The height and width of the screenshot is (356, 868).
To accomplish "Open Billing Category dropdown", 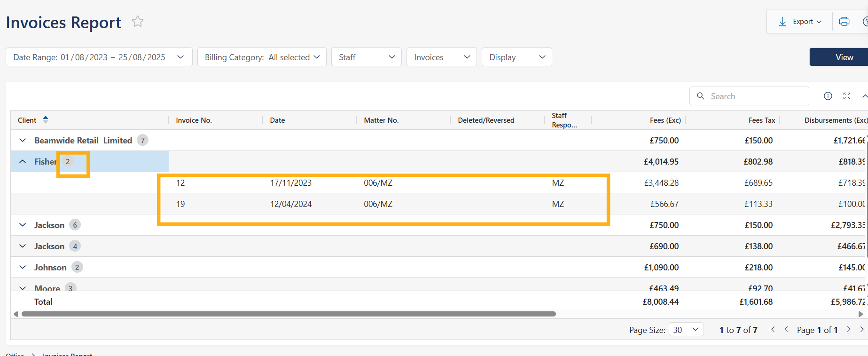I will click(262, 57).
